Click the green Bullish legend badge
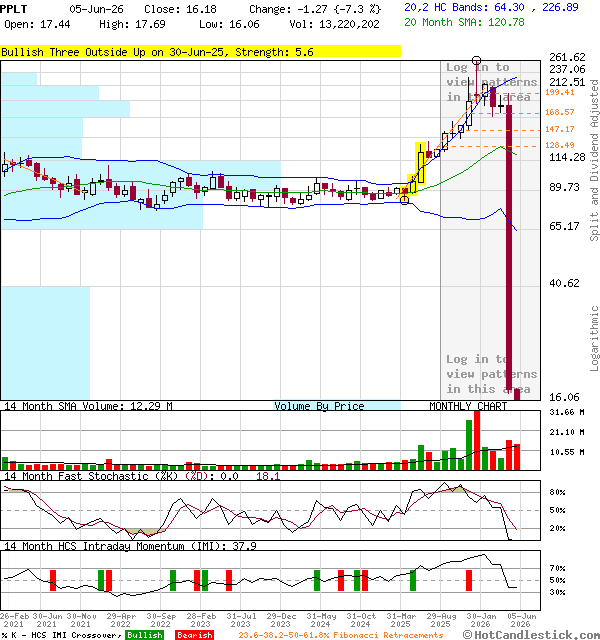 click(144, 635)
